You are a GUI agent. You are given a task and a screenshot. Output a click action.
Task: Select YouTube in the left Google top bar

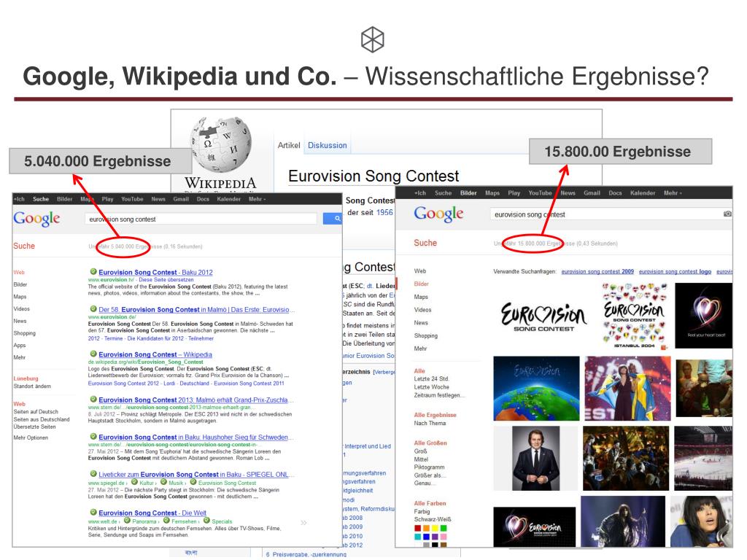point(132,199)
